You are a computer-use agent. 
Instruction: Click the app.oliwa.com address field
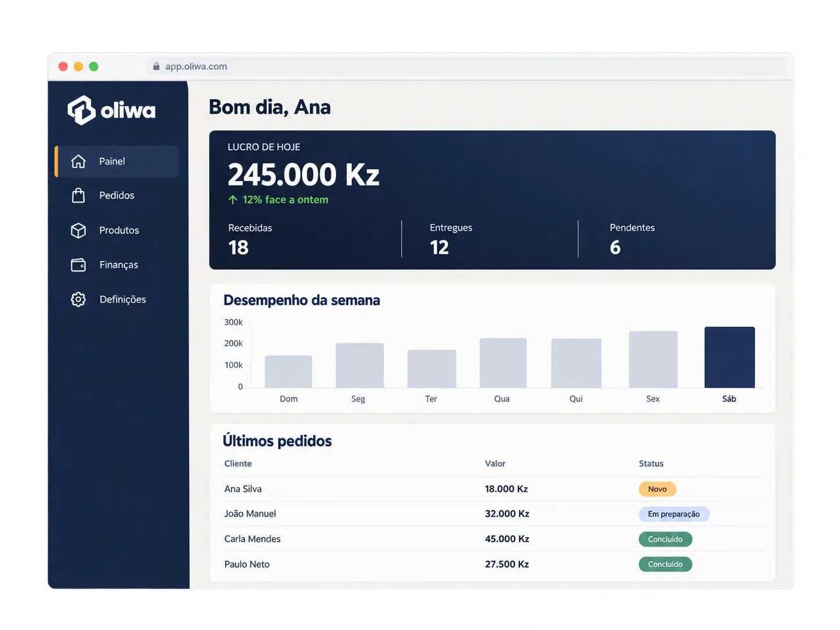(x=464, y=66)
